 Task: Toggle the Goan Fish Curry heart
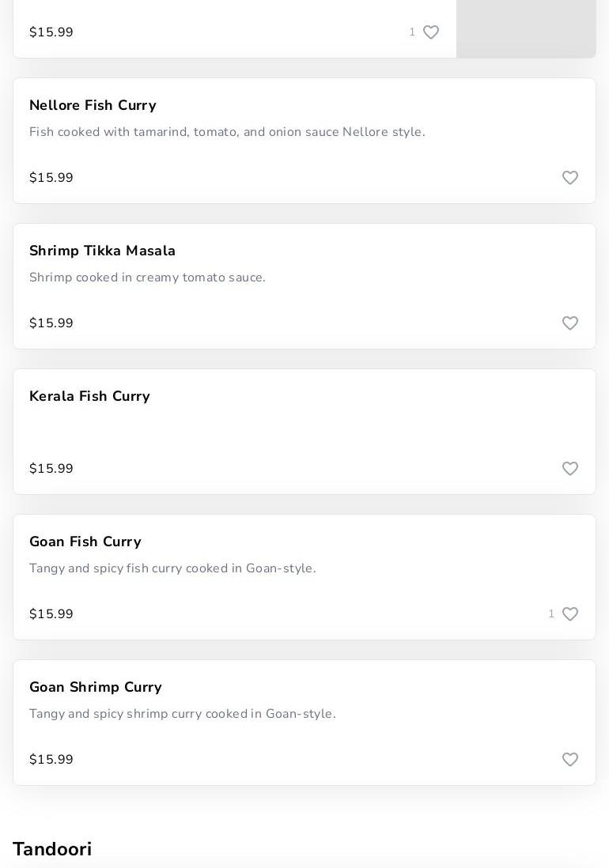pyautogui.click(x=569, y=614)
